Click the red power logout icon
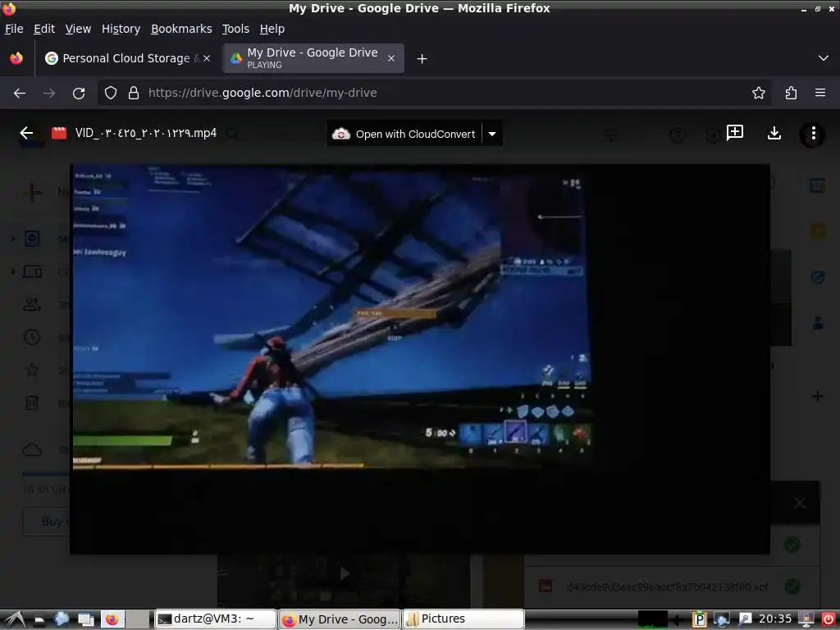Viewport: 840px width, 630px height. point(829,619)
